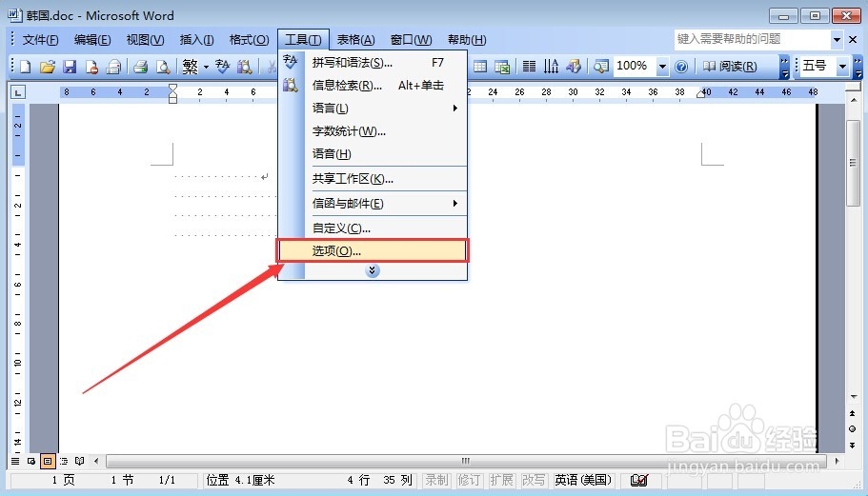Click the Research binoculars icon in toolbar
The image size is (868, 496).
(x=245, y=67)
